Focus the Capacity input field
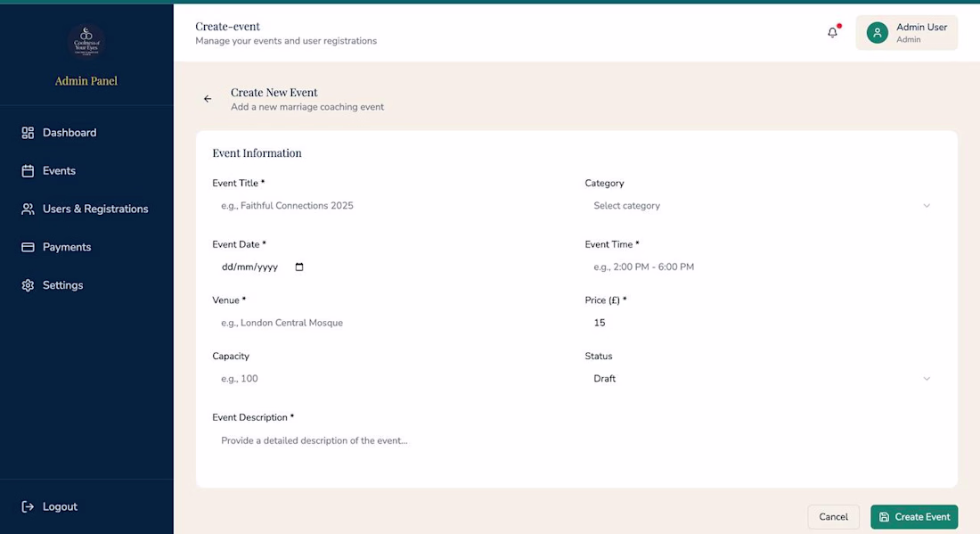The width and height of the screenshot is (980, 534). tap(389, 378)
